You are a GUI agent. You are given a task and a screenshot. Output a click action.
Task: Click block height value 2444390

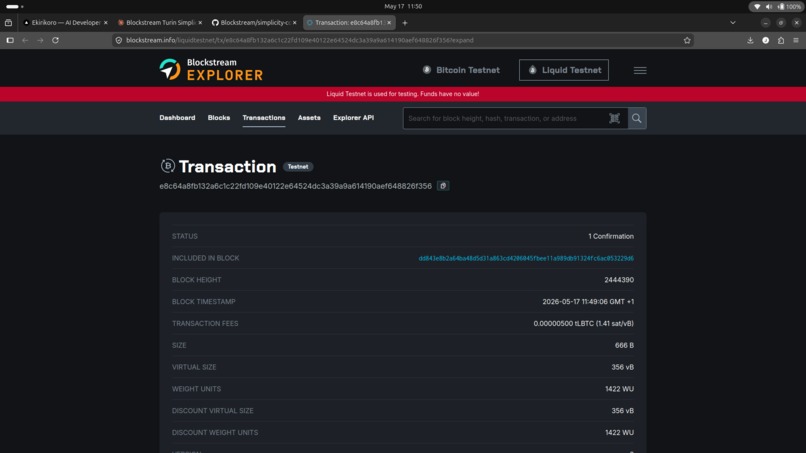pos(619,280)
